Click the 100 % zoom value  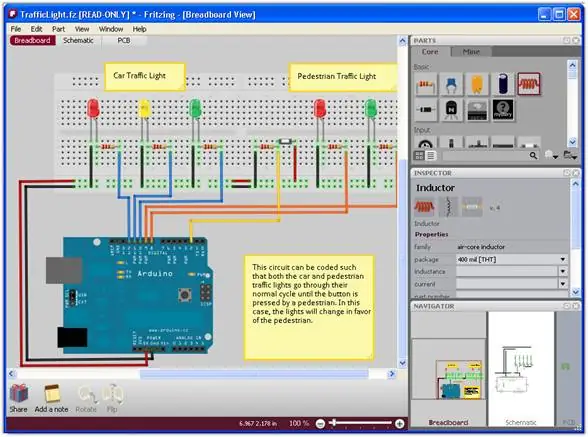point(299,423)
